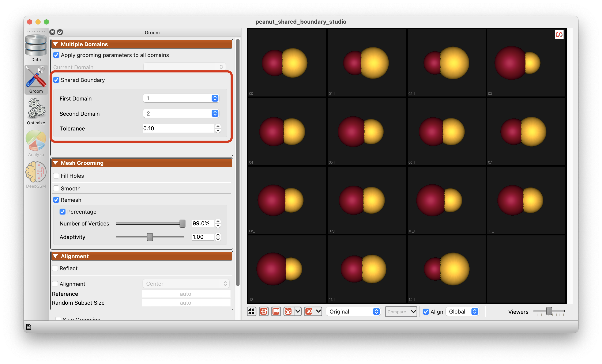Click the Tolerance value field
The width and height of the screenshot is (602, 364).
178,128
